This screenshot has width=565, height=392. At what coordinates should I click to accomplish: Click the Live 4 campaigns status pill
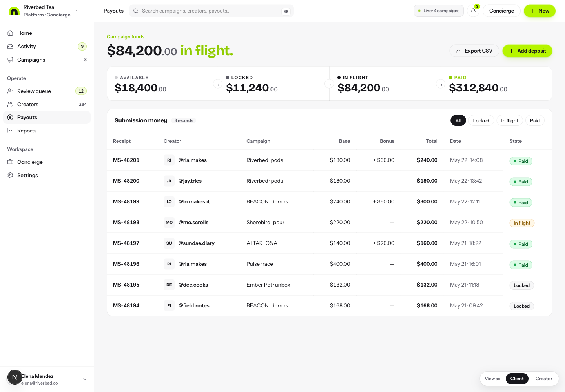pos(439,11)
